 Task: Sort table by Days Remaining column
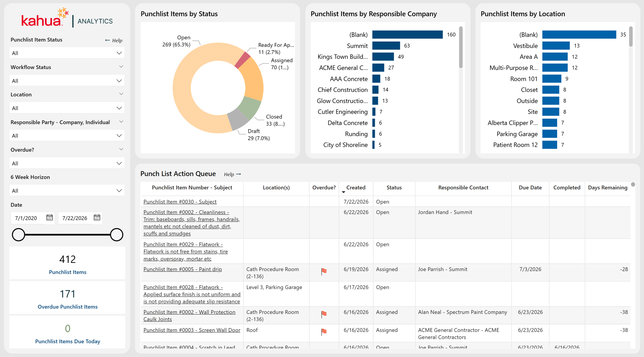pyautogui.click(x=607, y=188)
